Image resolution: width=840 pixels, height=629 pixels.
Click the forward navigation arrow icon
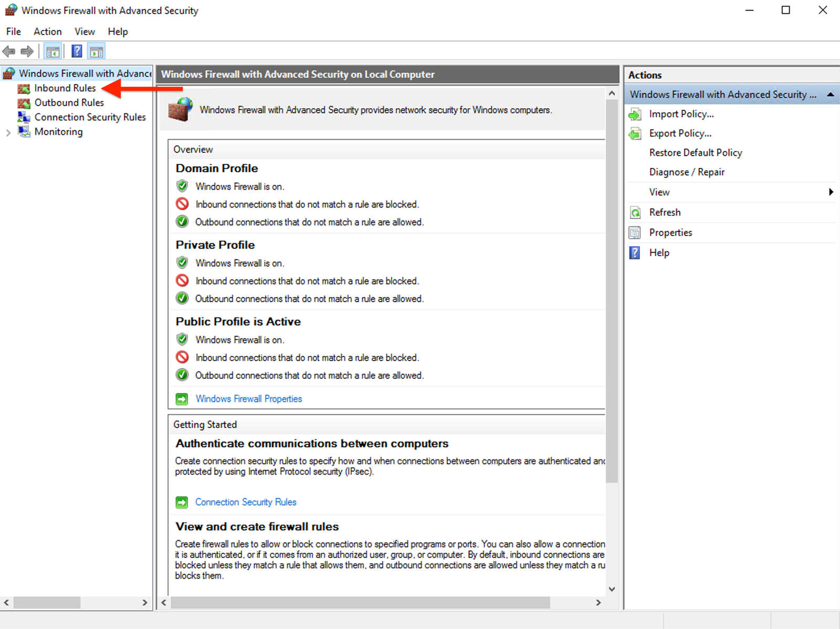[x=27, y=51]
